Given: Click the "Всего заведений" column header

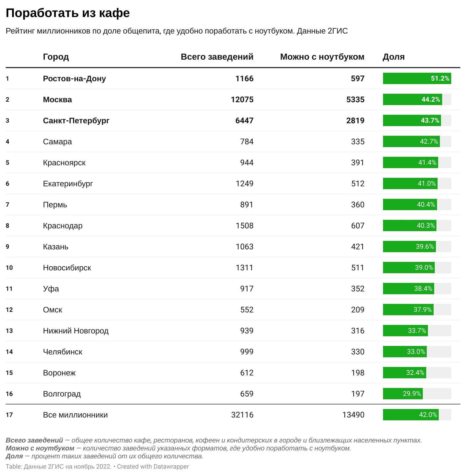Looking at the screenshot, I should (x=217, y=57).
